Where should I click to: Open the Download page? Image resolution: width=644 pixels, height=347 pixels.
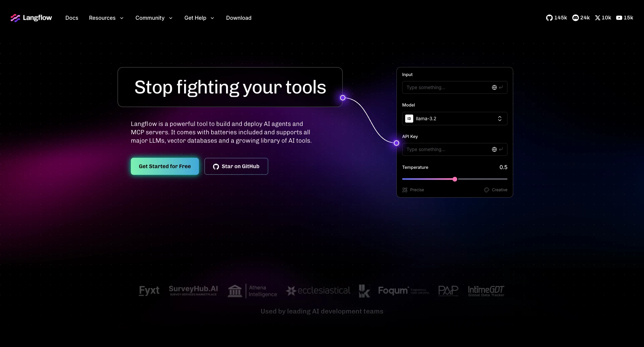tap(238, 18)
